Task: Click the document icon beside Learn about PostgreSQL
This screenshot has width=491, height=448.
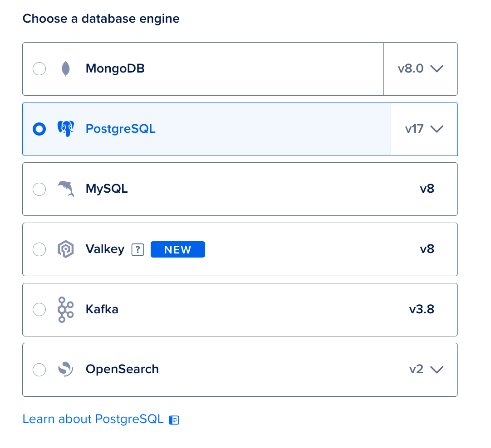Action: click(x=174, y=420)
